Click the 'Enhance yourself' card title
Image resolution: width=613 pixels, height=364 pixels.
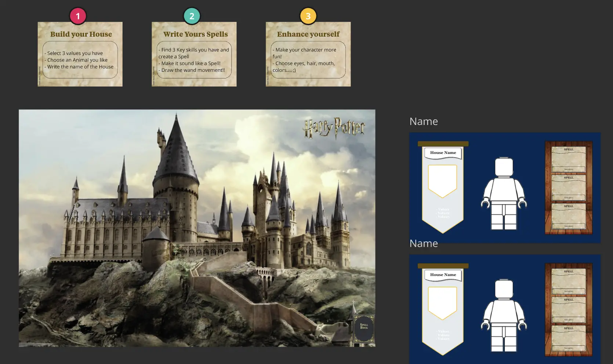click(x=308, y=34)
